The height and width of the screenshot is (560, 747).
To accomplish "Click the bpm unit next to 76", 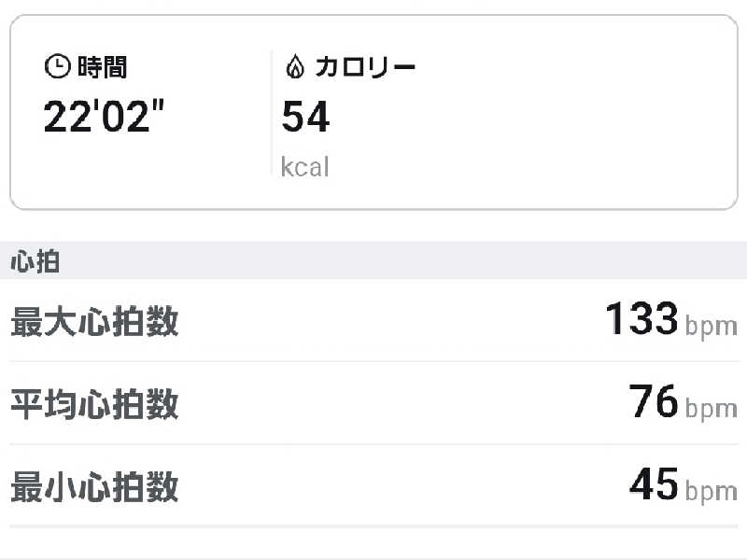I will [711, 409].
